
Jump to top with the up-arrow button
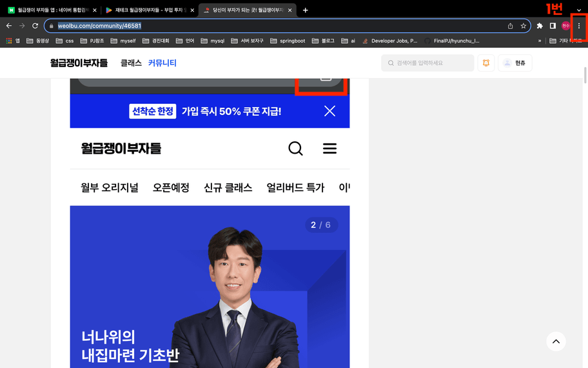[x=556, y=342]
